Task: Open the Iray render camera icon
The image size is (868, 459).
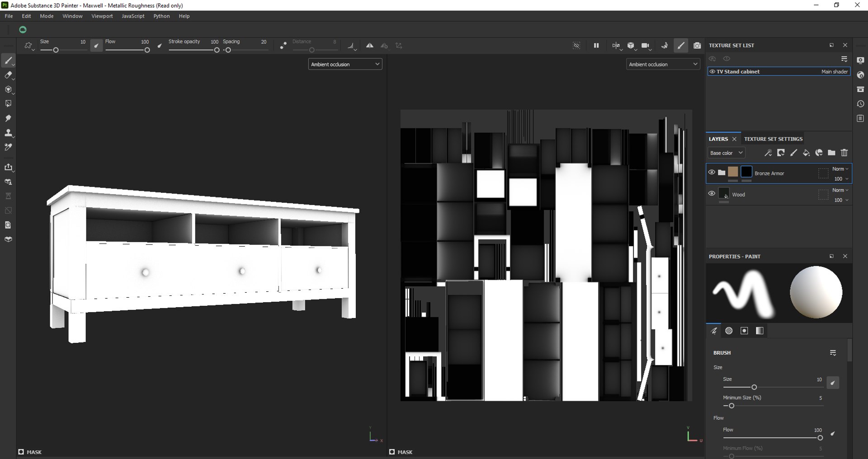Action: [x=697, y=46]
